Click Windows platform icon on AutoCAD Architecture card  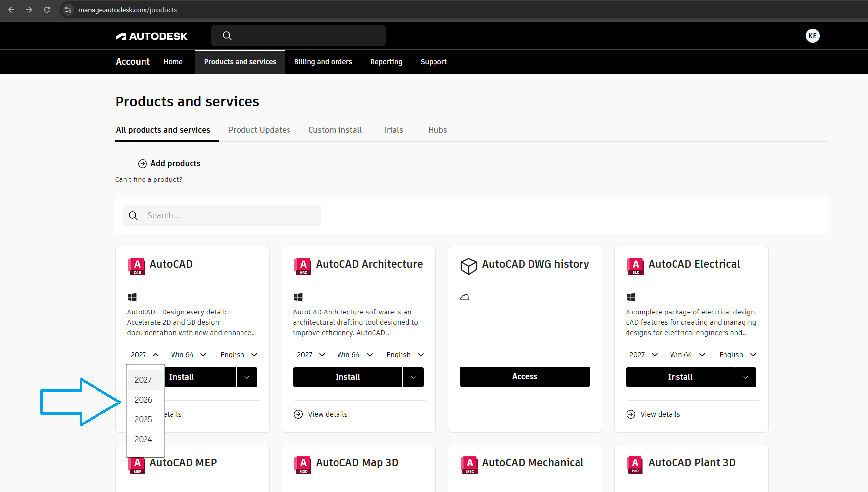coord(298,297)
